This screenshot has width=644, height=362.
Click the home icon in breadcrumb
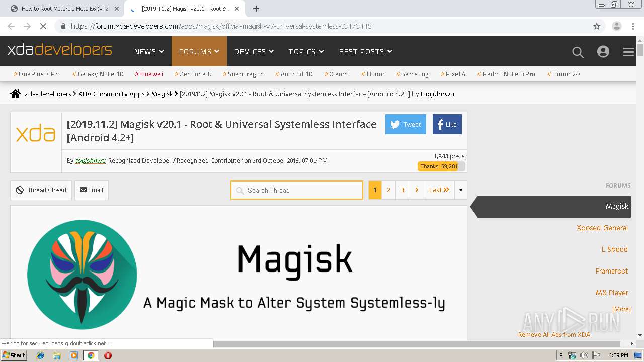tap(16, 94)
